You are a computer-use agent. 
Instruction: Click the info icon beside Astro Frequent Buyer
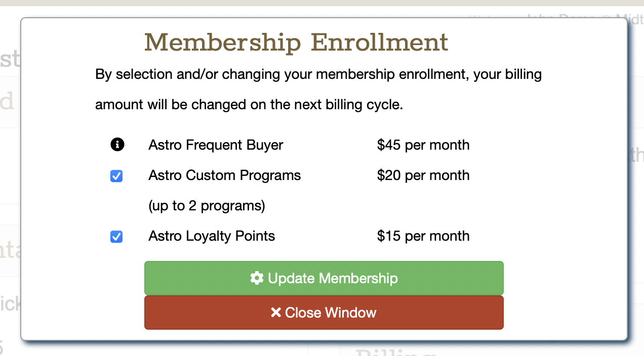[117, 145]
